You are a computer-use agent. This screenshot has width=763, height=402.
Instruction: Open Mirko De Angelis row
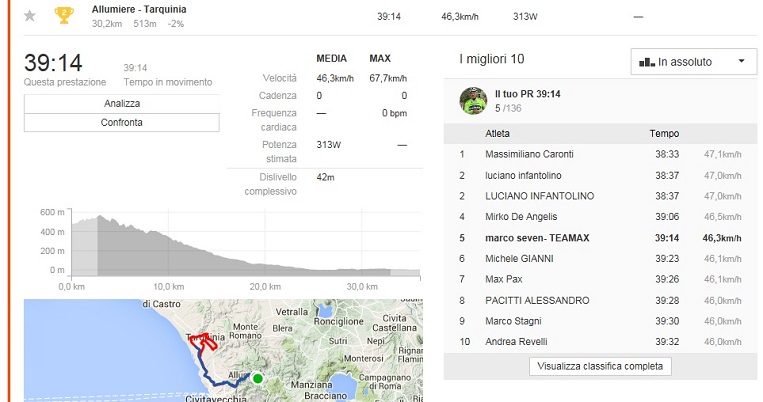521,216
